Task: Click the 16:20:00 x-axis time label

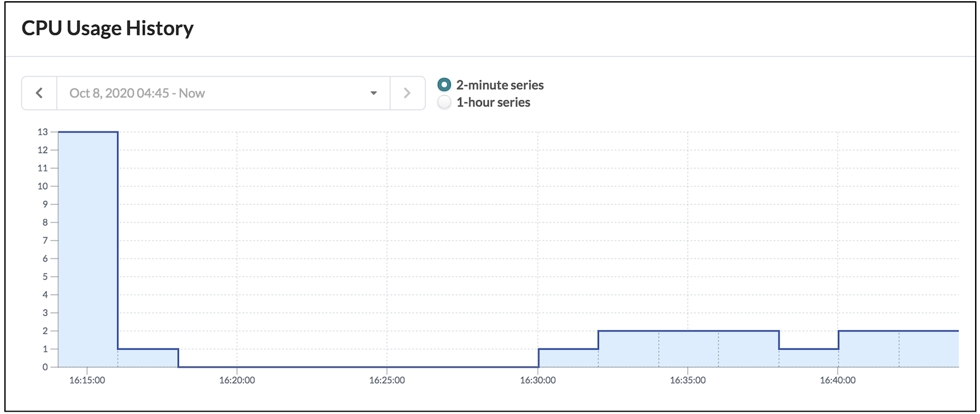Action: (237, 380)
